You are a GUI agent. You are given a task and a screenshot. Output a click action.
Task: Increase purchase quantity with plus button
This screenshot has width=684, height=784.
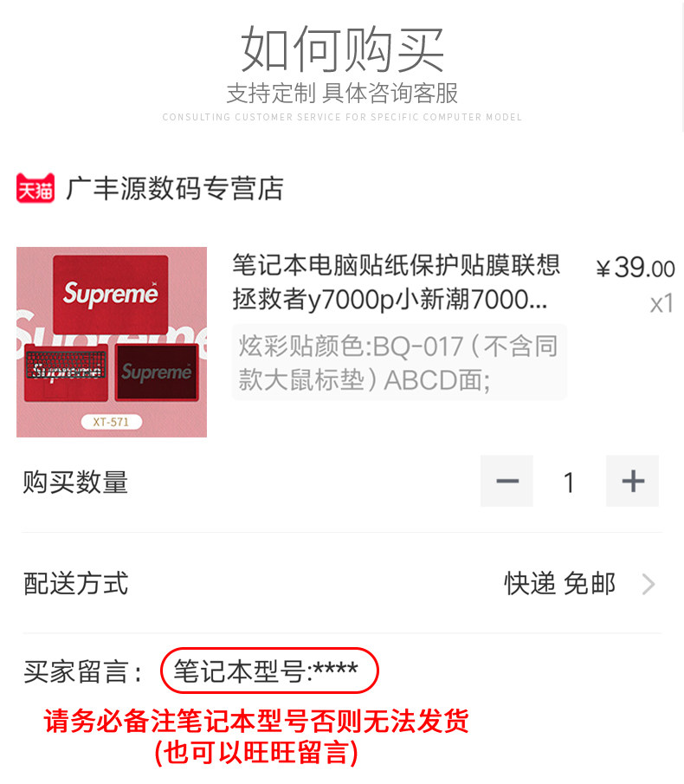[x=633, y=481]
